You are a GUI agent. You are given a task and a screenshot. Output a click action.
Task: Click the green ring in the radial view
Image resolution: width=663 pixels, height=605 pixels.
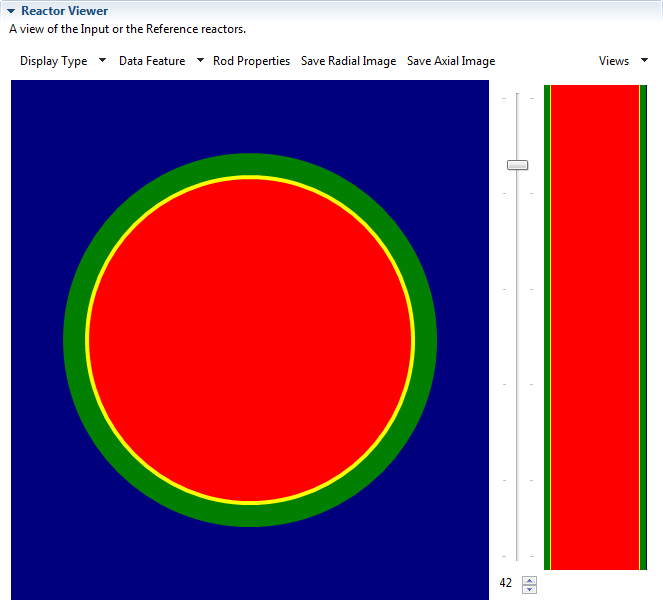point(74,340)
